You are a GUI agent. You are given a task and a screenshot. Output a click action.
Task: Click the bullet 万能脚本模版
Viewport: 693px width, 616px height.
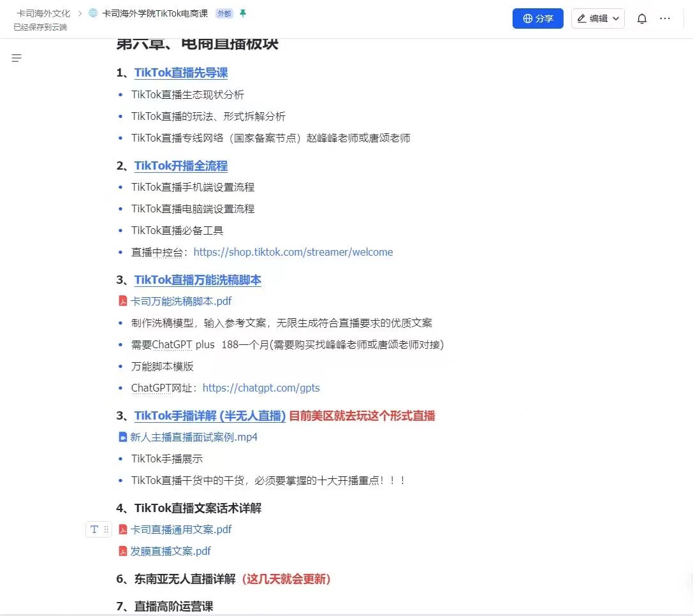(x=162, y=366)
